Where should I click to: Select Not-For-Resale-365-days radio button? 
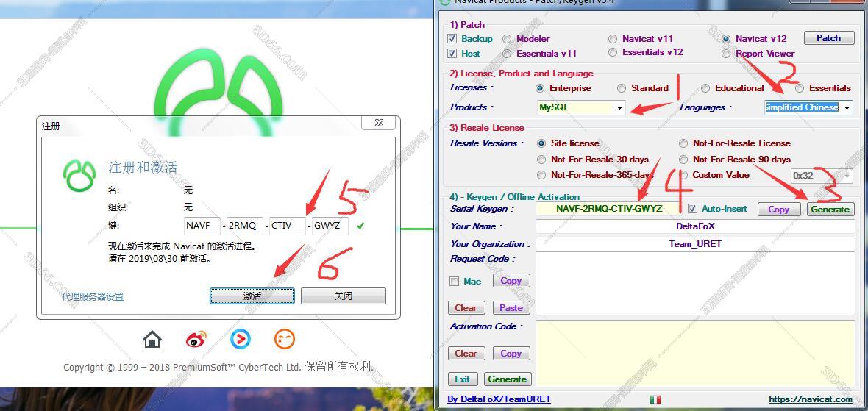[x=541, y=175]
